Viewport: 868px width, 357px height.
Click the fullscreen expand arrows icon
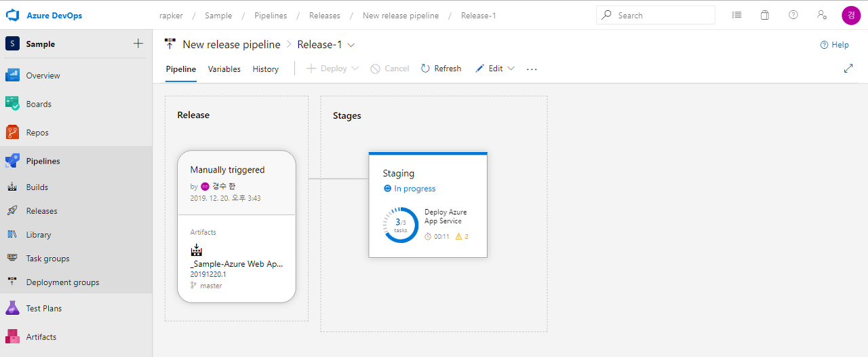[848, 69]
